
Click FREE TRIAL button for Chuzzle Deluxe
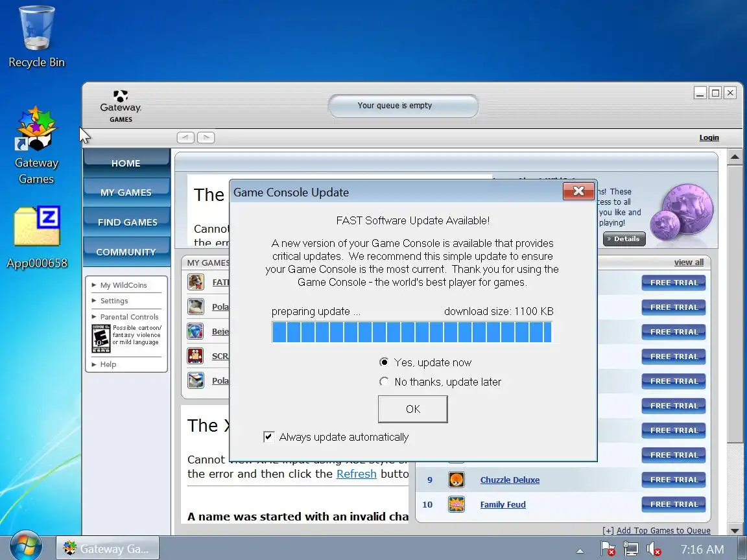(x=674, y=480)
